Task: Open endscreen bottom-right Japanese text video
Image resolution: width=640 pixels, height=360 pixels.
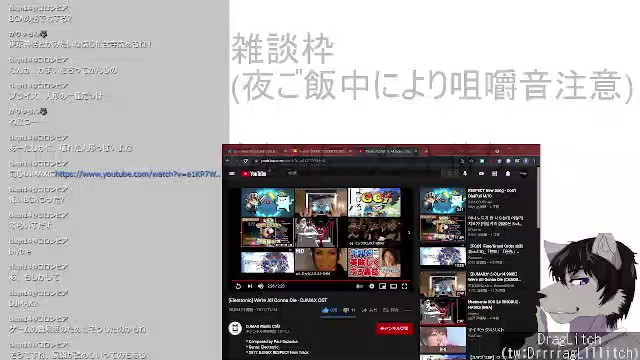Action: pyautogui.click(x=374, y=262)
